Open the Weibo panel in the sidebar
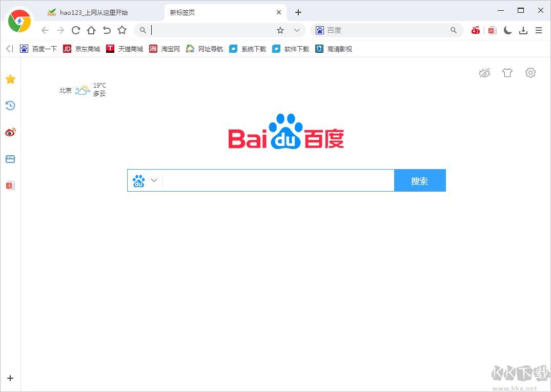This screenshot has width=551, height=392. [10, 132]
